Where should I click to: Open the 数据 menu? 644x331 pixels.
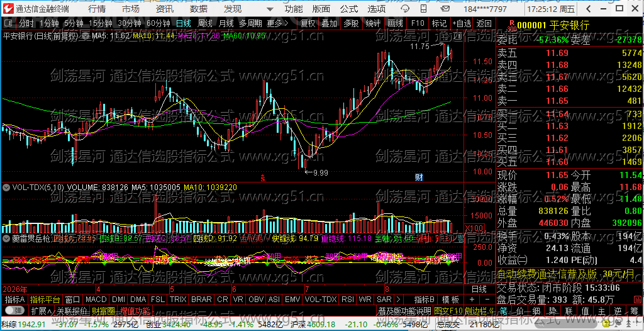tap(199, 9)
